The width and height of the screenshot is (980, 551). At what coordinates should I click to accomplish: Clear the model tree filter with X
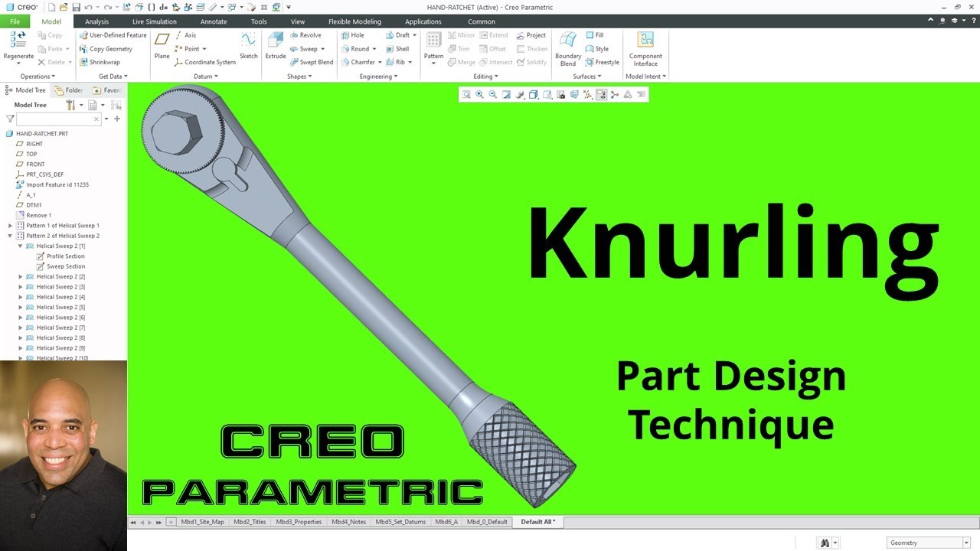[96, 119]
